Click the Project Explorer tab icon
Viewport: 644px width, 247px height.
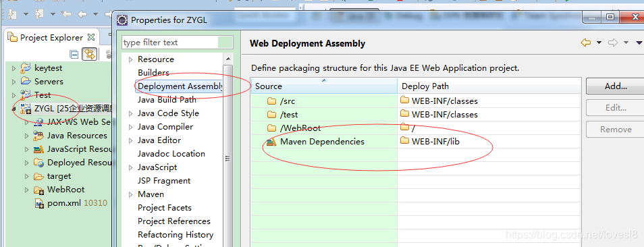pyautogui.click(x=12, y=38)
